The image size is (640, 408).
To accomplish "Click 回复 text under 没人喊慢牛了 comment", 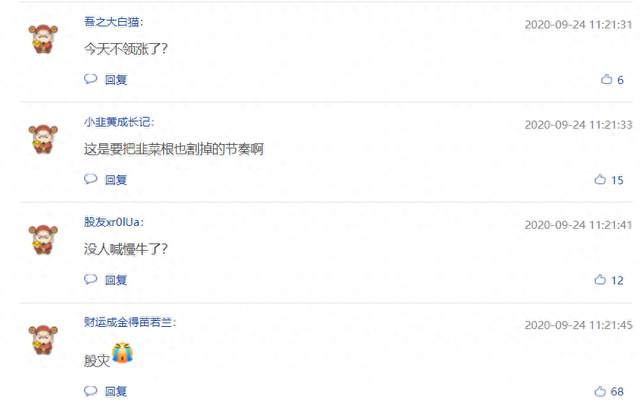I will pos(116,280).
